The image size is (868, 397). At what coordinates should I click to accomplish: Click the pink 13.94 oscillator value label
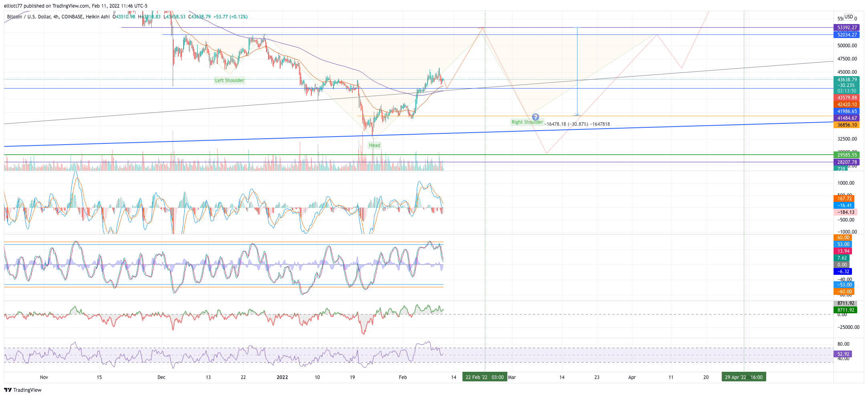click(843, 251)
